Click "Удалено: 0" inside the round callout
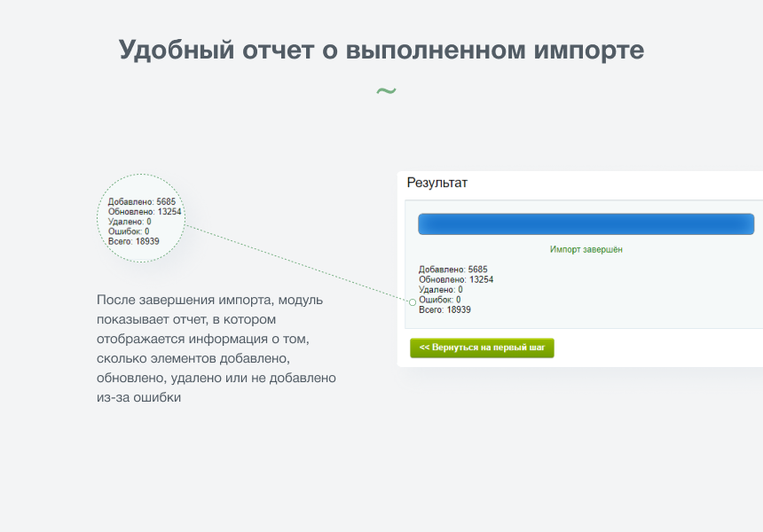This screenshot has height=532, width=763. coord(130,222)
